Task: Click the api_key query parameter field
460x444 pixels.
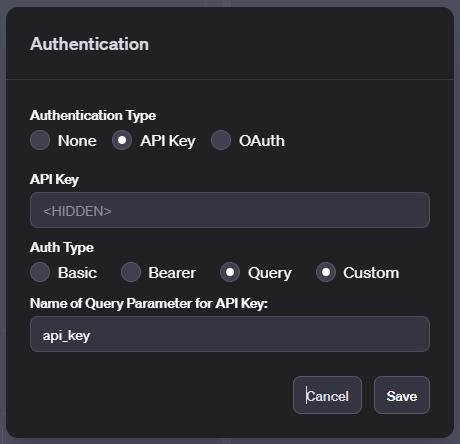Action: 230,334
